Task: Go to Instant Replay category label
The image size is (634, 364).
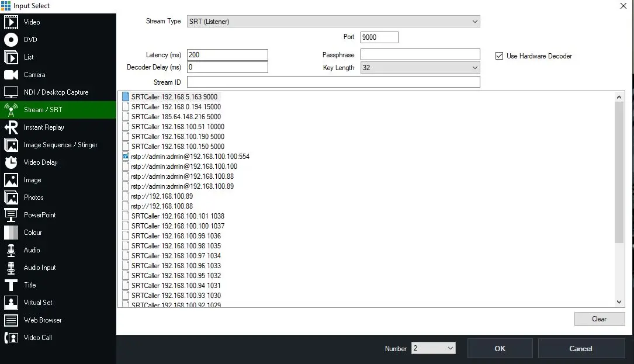Action: [x=44, y=127]
